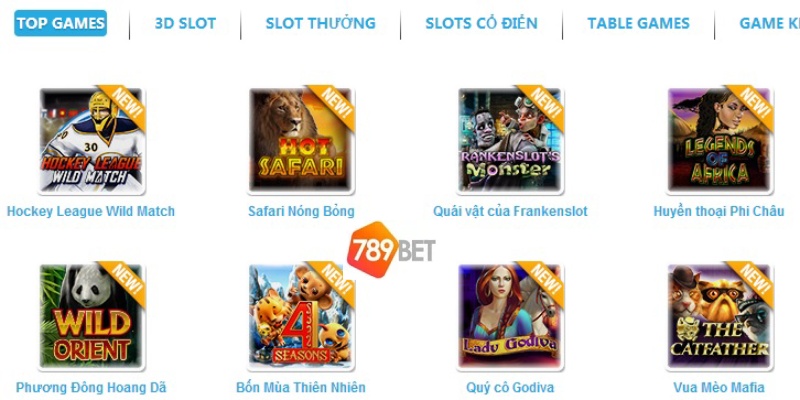The image size is (800, 400).
Task: Select the Legends of Africa game icon
Action: 719,140
